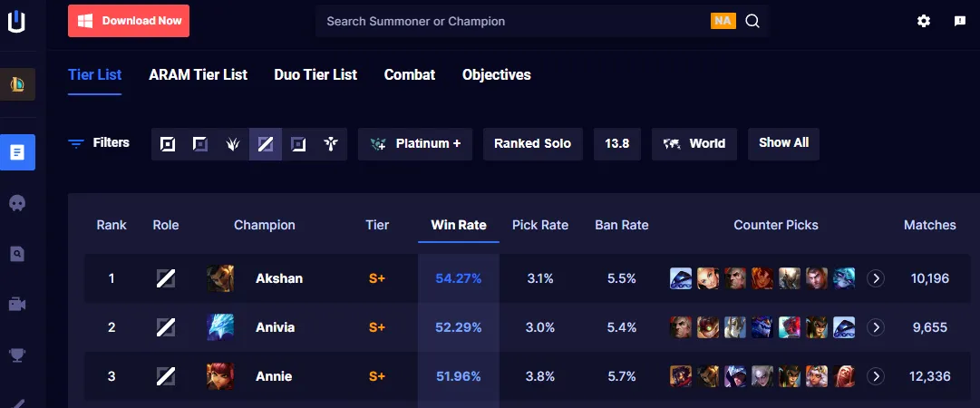Switch to the ARAM Tier List tab
The width and height of the screenshot is (980, 408).
tap(199, 75)
